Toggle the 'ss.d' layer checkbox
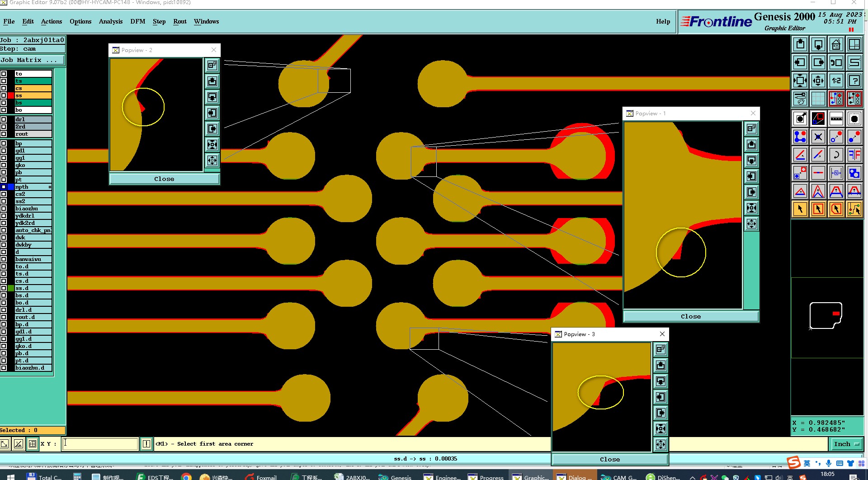This screenshot has width=868, height=480. pyautogui.click(x=4, y=288)
